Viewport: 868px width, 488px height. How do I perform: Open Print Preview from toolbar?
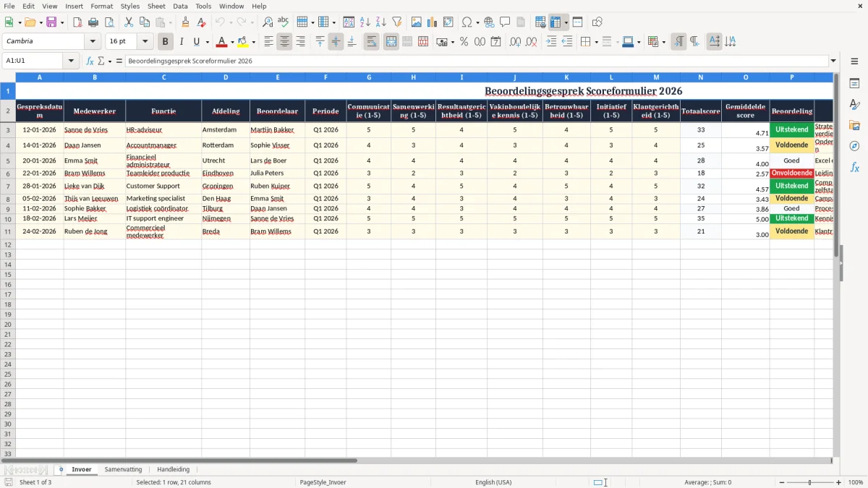109,22
